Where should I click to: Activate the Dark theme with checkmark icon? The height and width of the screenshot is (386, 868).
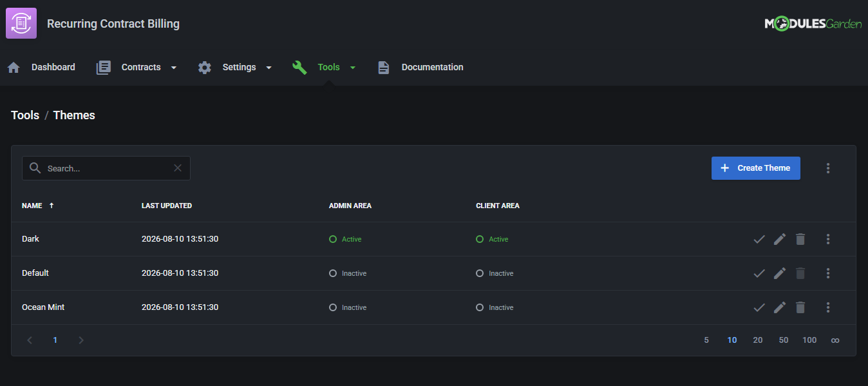click(759, 239)
